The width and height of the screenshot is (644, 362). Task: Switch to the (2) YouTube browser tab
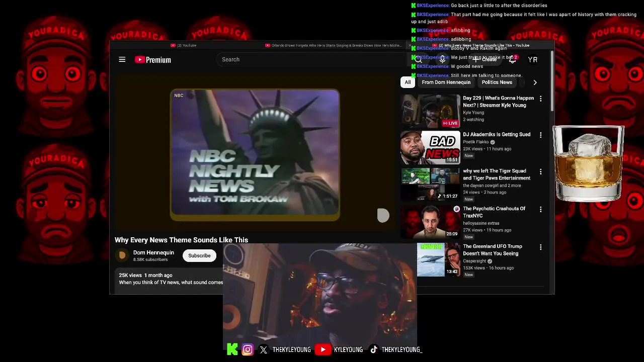183,45
